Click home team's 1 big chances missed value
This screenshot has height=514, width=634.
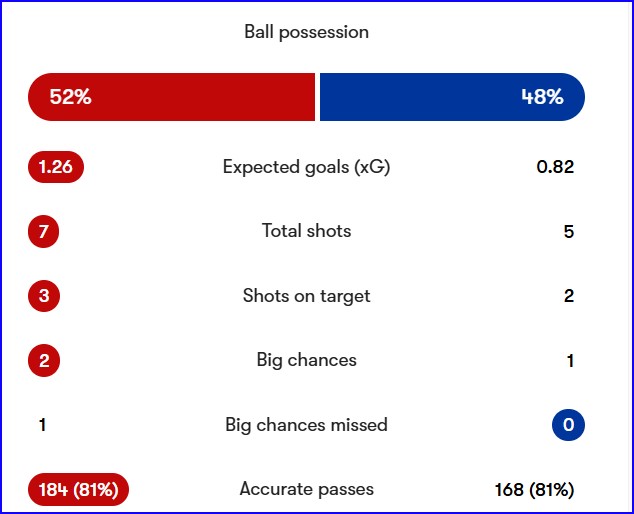click(x=42, y=425)
